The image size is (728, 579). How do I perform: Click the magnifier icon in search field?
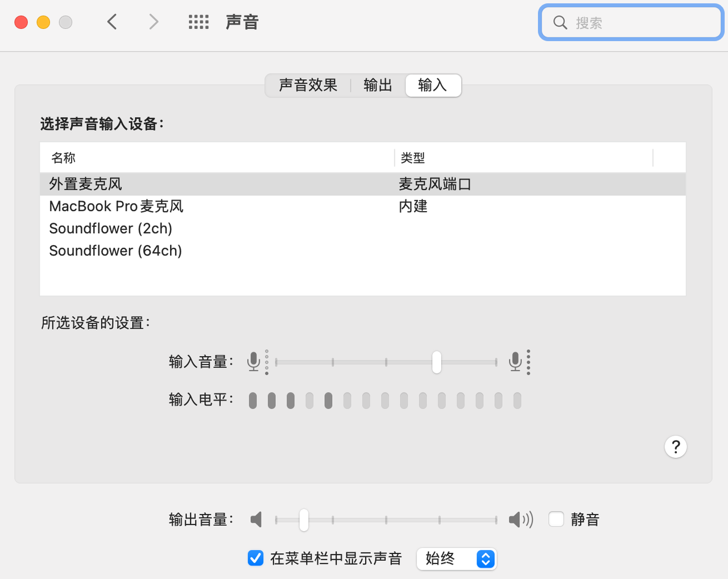coord(560,23)
